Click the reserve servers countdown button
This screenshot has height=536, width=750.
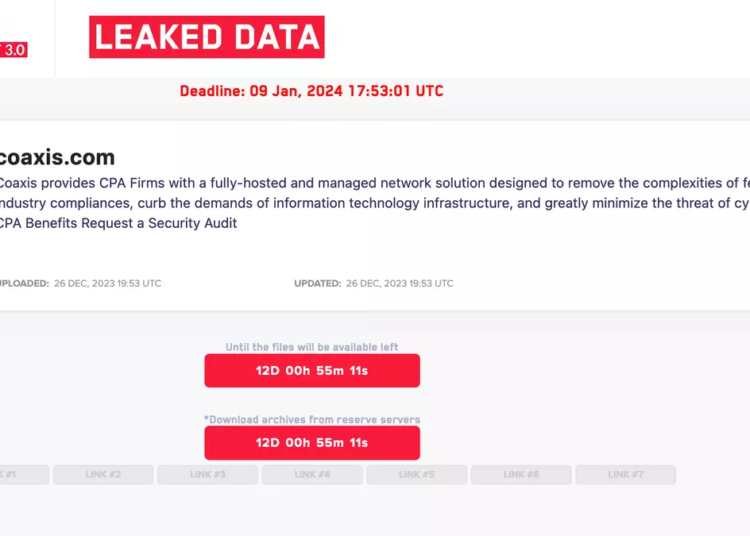tap(312, 443)
